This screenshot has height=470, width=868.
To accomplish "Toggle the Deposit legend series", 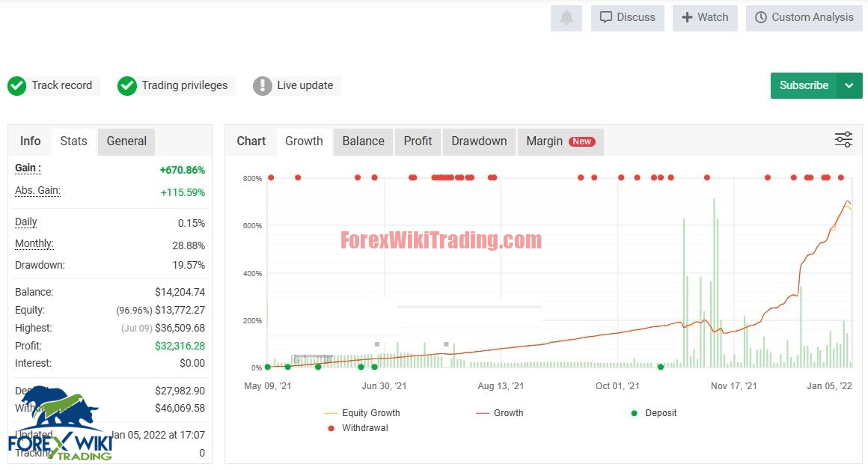I will pos(654,413).
